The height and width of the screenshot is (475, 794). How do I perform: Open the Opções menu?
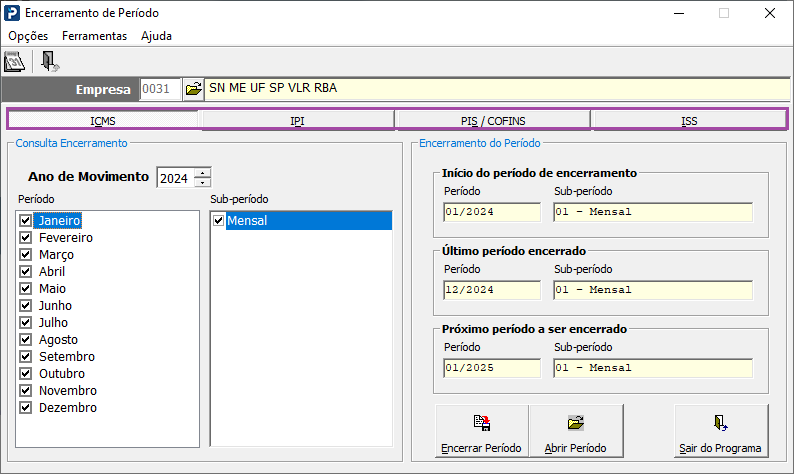(28, 36)
